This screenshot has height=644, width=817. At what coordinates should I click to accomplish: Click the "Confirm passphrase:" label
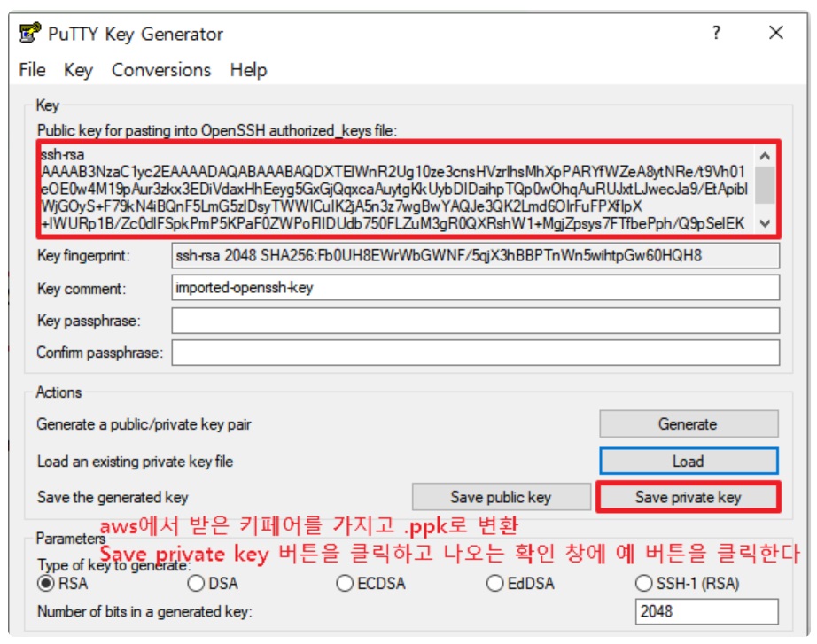click(x=99, y=353)
